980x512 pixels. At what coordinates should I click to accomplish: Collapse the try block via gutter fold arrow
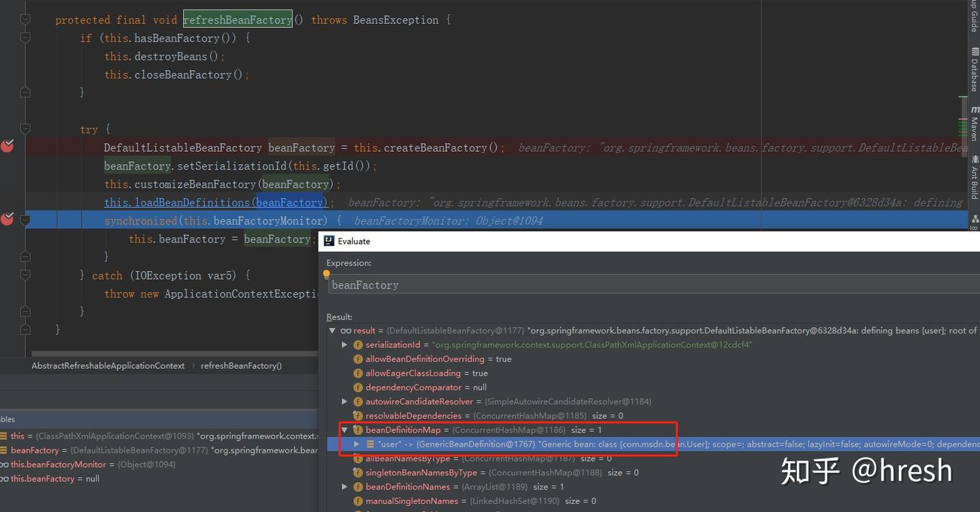coord(24,127)
